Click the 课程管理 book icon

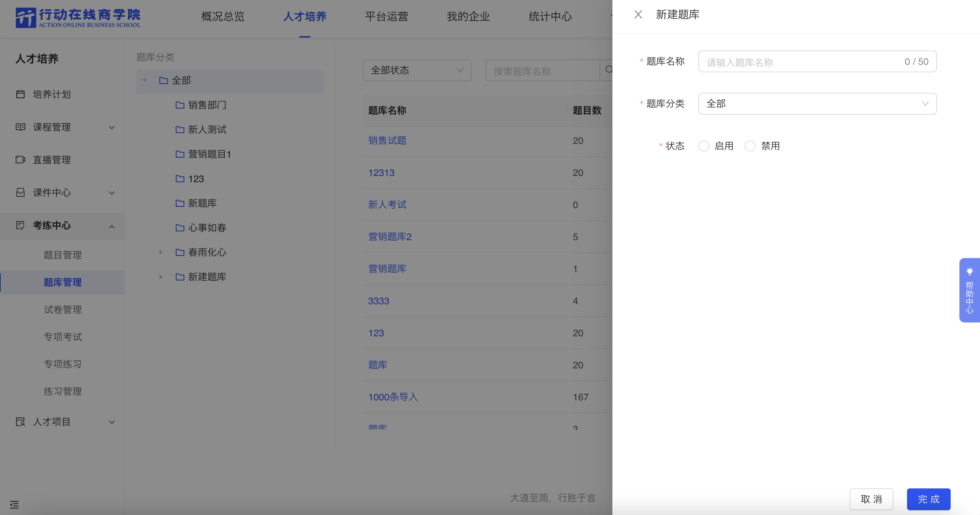(x=20, y=127)
